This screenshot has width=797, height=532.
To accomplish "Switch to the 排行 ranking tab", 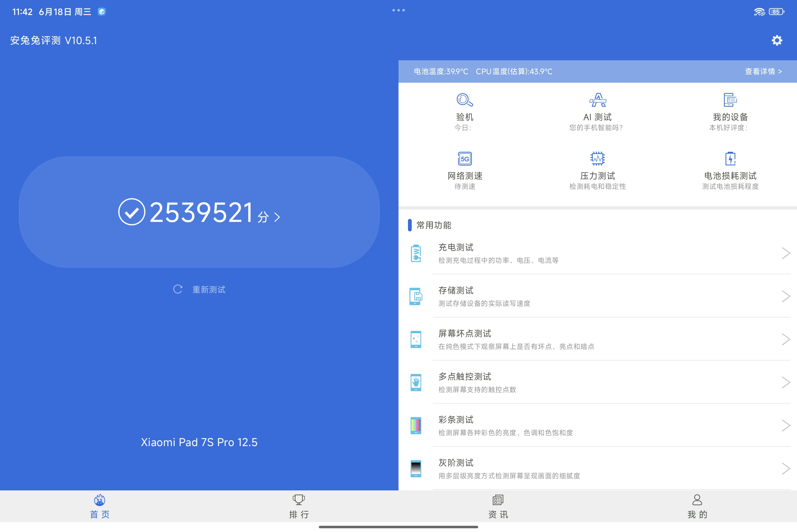I will tap(299, 506).
